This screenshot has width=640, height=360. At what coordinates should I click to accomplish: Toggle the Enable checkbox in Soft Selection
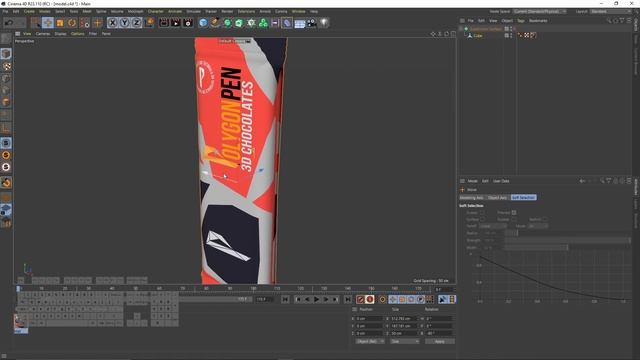pos(482,213)
